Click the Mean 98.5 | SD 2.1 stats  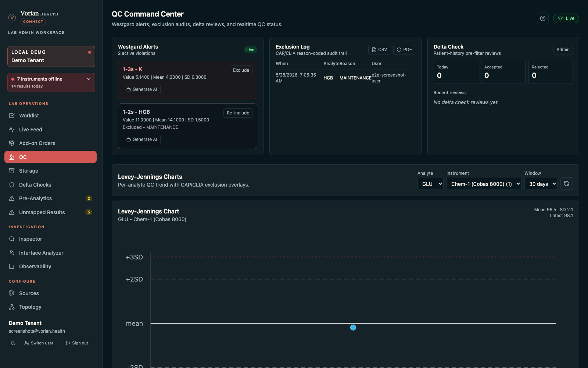coord(553,210)
